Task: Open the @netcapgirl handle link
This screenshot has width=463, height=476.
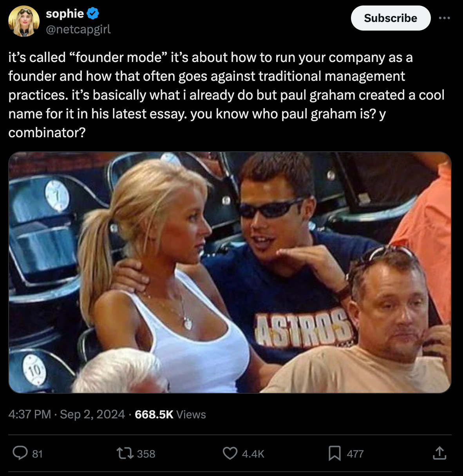Action: (78, 29)
